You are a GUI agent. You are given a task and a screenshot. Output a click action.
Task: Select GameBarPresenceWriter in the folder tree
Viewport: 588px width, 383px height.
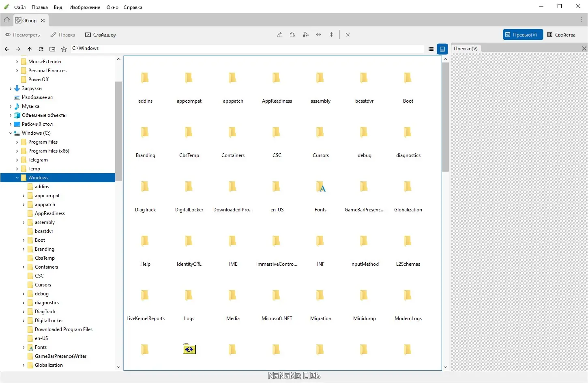(60, 356)
